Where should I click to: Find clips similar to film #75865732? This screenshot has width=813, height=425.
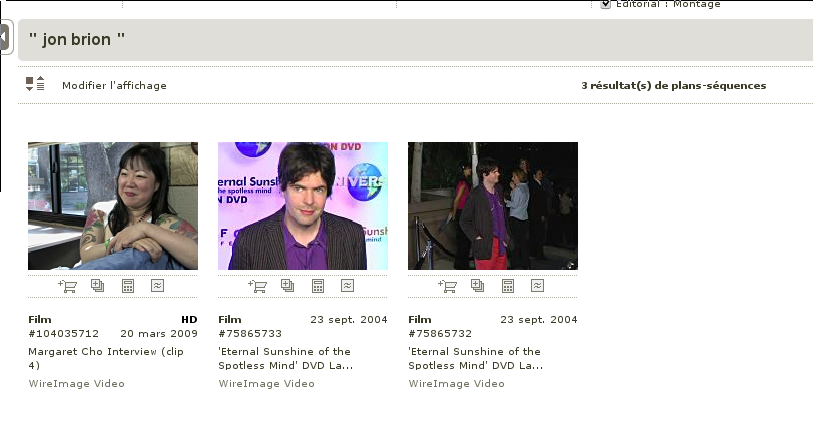(537, 286)
